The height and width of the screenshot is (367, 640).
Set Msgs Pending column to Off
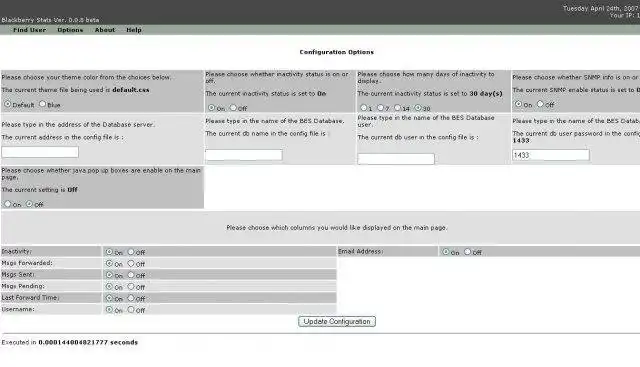(131, 287)
